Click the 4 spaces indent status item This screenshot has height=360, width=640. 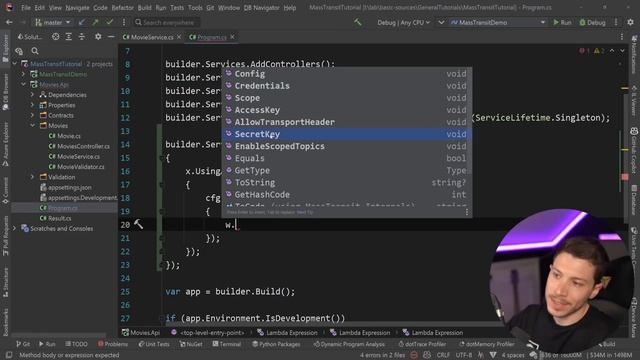[x=513, y=355]
